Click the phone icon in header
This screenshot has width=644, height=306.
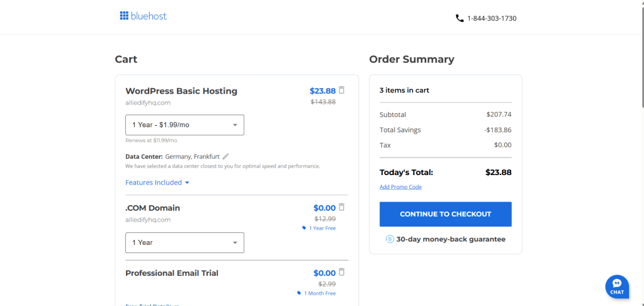460,18
